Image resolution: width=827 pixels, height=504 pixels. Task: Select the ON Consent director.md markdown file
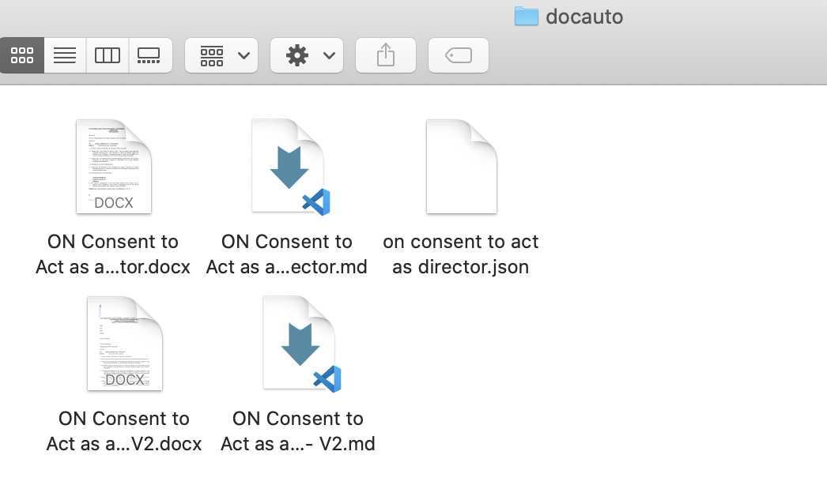click(x=287, y=166)
